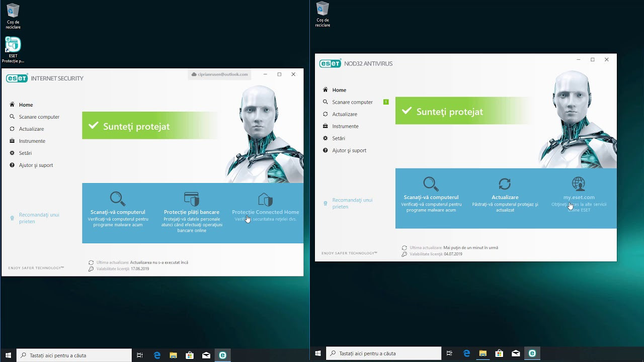Choose Actualizare in the Internet Security sidebar
Image resolution: width=644 pixels, height=362 pixels.
[x=31, y=129]
